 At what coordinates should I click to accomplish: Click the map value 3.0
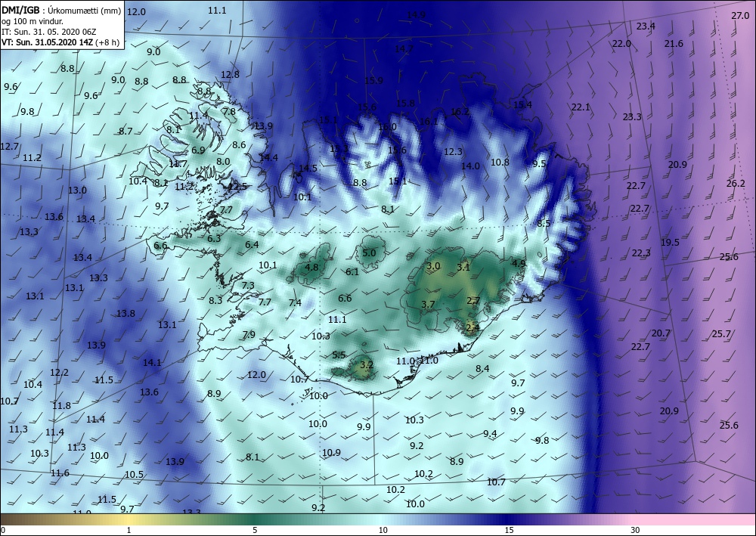pos(433,265)
